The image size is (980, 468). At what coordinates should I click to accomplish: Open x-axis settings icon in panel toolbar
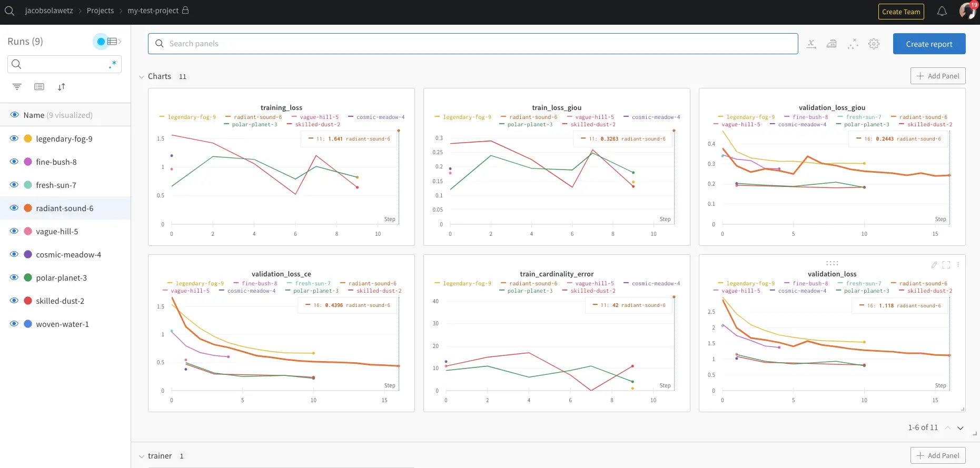pyautogui.click(x=811, y=44)
